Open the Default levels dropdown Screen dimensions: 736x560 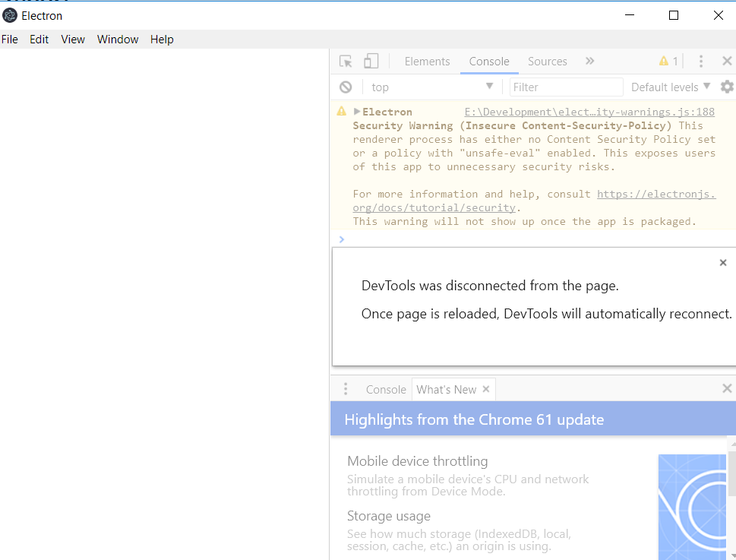670,87
